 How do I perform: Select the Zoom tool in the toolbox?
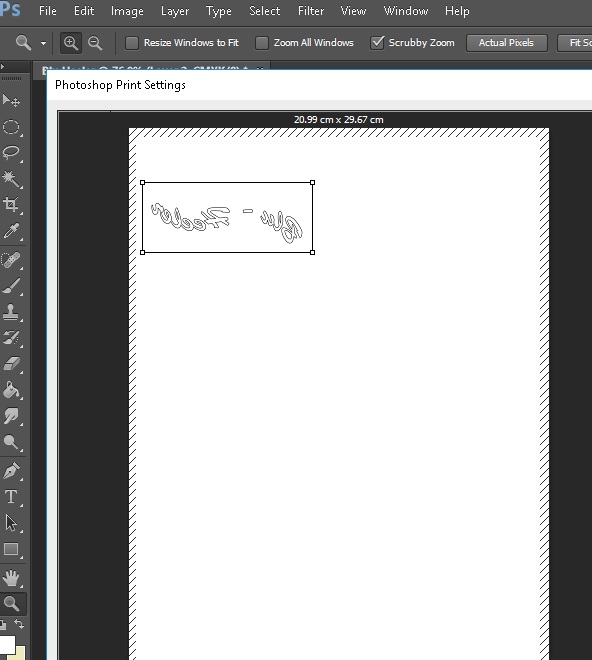tap(12, 604)
